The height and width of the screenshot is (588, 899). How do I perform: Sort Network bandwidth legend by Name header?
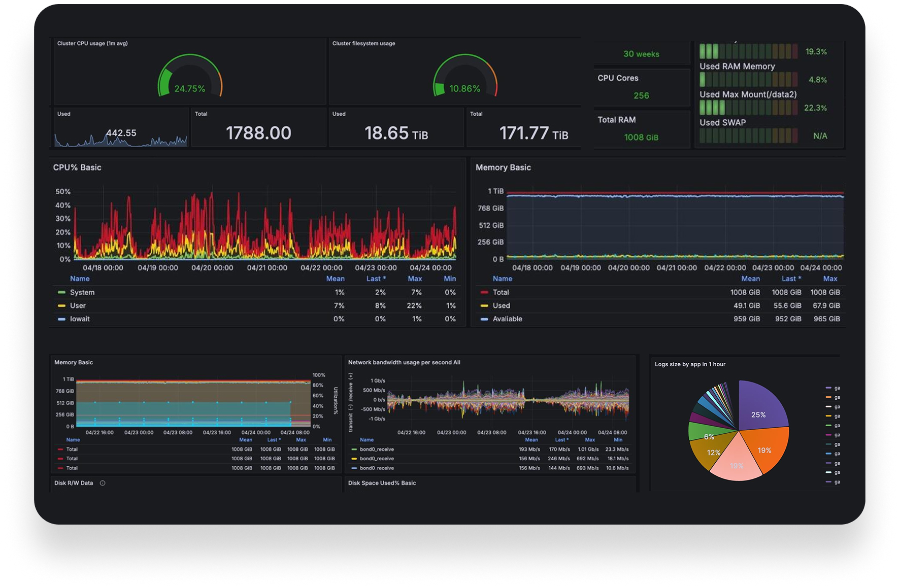[367, 440]
